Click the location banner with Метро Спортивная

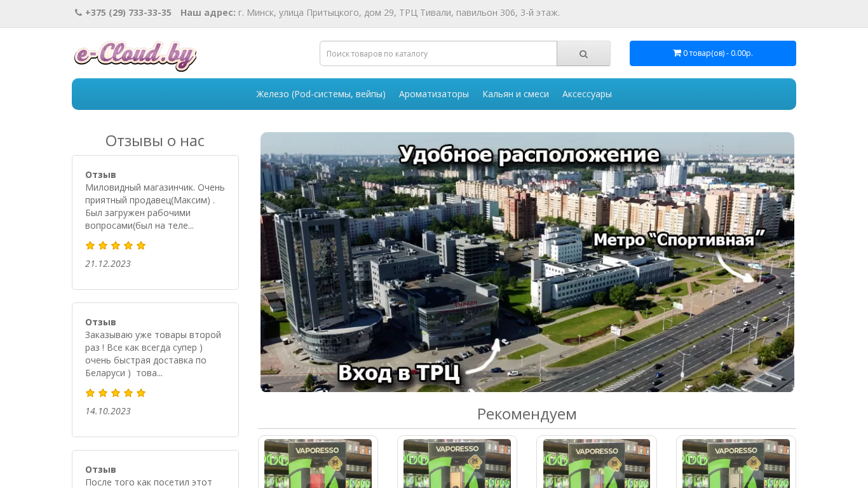coord(527,262)
